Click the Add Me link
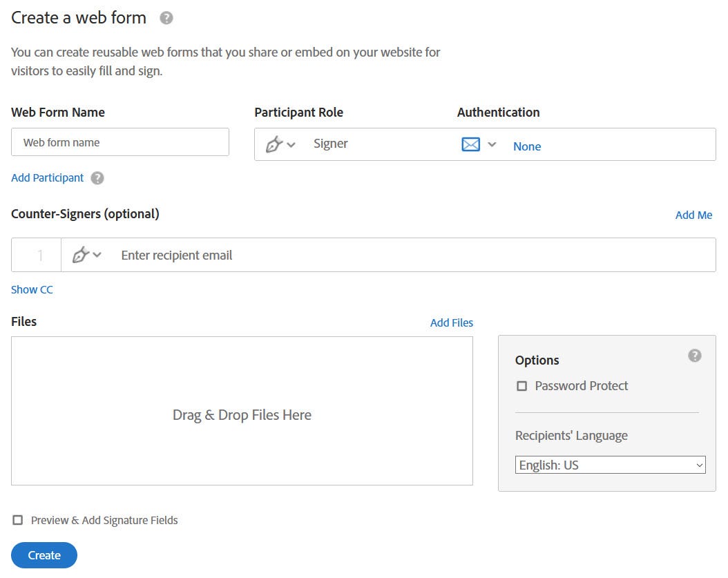Viewport: 728px width, 578px height. pos(693,215)
